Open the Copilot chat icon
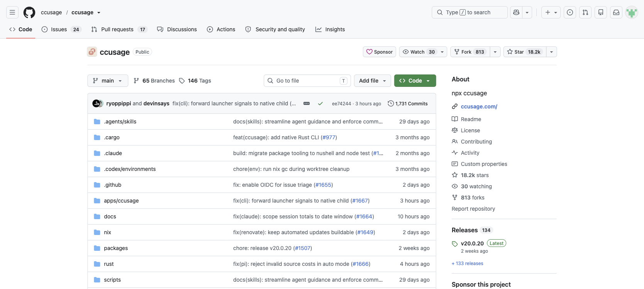The width and height of the screenshot is (644, 289). click(x=516, y=12)
